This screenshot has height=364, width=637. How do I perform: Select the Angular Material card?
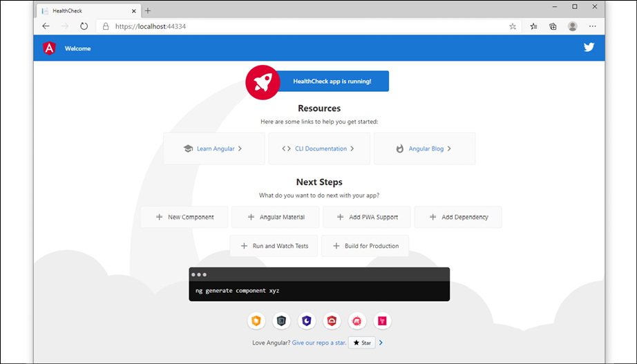click(276, 217)
